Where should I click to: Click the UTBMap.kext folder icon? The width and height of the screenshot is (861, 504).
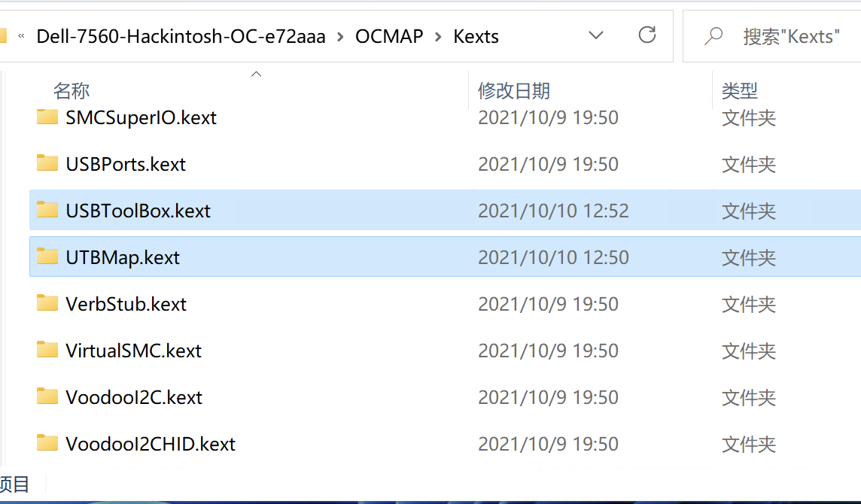pos(47,257)
